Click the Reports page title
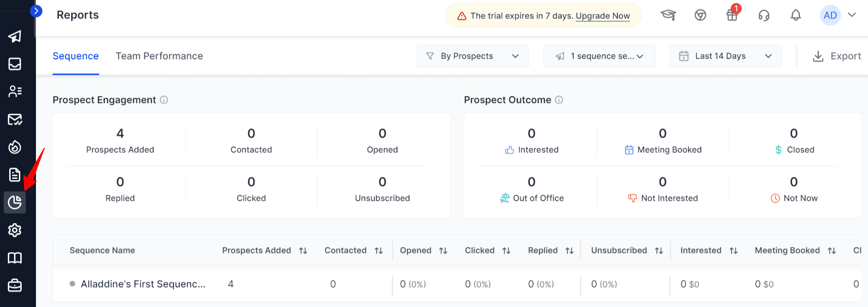Viewport: 868px width, 307px height. 78,15
